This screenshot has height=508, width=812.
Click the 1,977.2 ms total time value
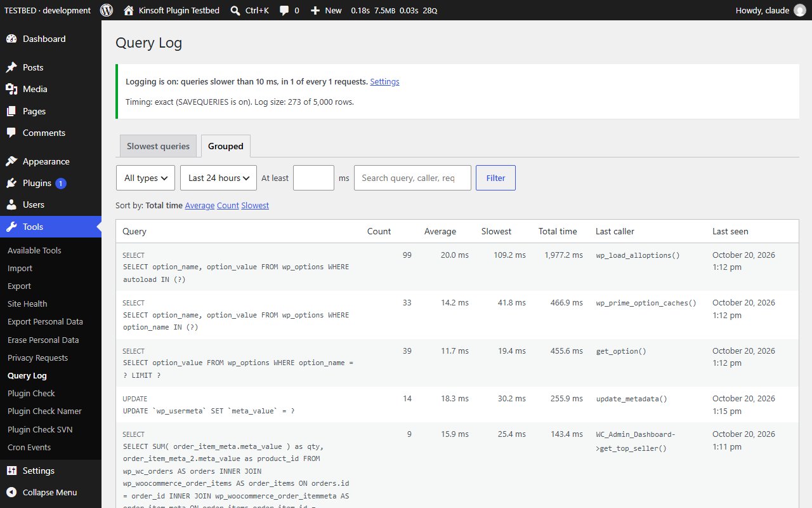[563, 255]
